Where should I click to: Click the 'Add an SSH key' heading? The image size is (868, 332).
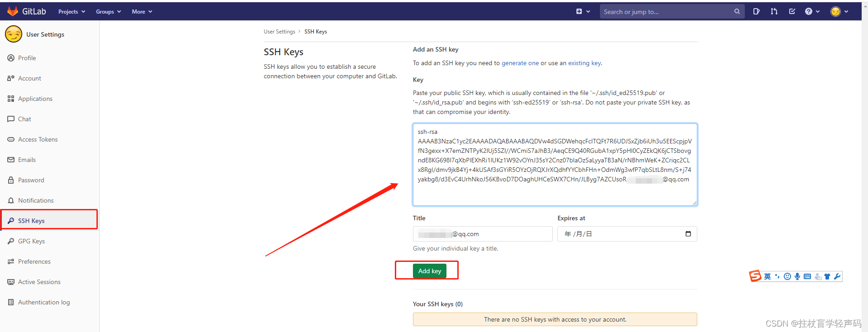[436, 49]
